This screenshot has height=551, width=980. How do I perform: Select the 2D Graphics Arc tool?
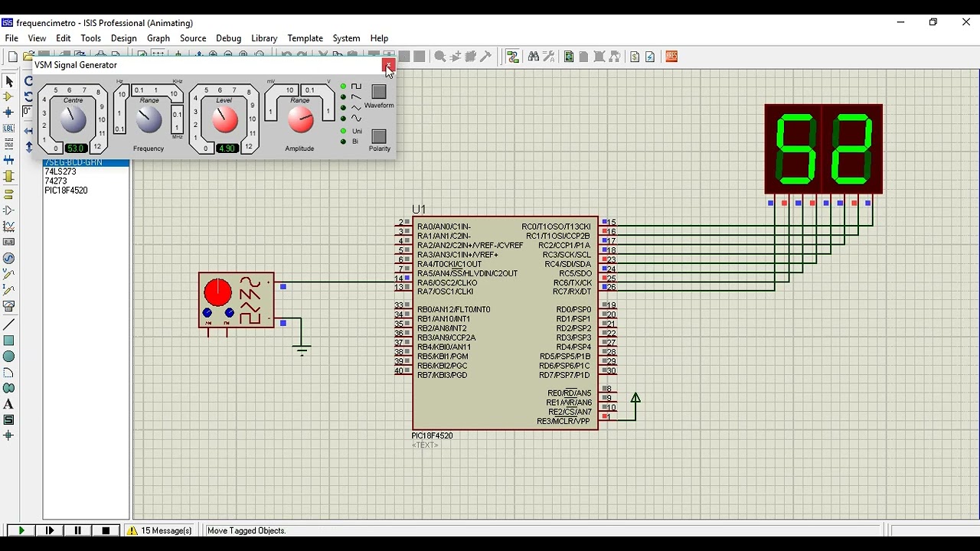coord(9,373)
